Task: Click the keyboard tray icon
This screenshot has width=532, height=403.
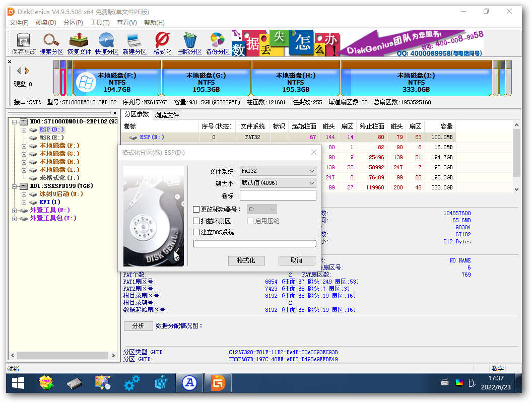Action: (445, 383)
